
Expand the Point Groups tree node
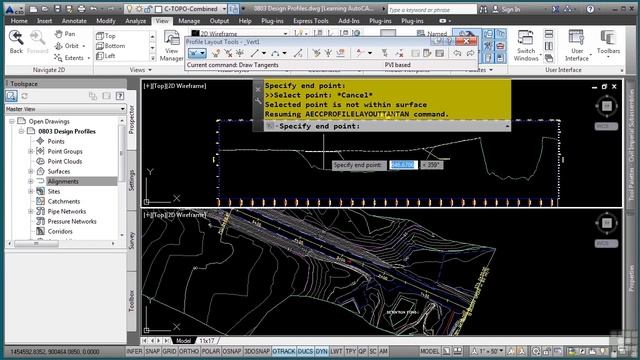click(x=31, y=151)
